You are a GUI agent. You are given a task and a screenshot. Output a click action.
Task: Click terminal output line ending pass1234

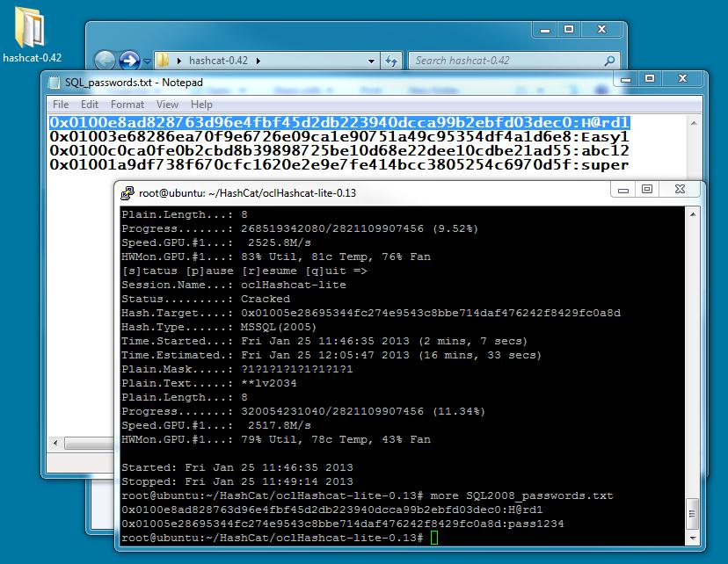(343, 524)
